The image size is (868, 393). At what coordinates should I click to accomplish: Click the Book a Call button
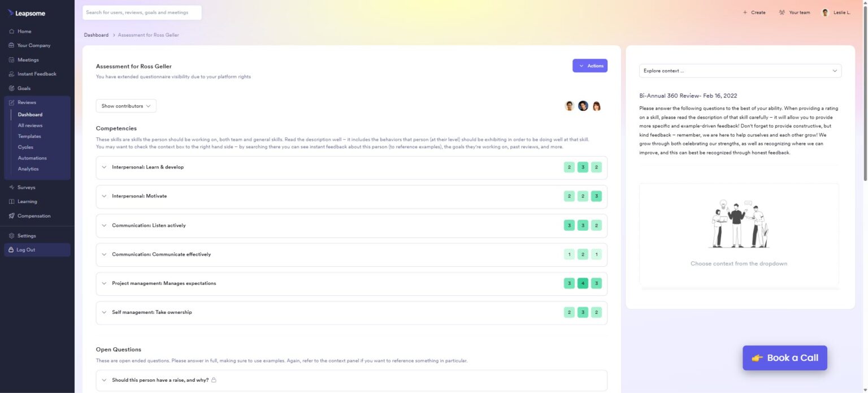tap(784, 357)
